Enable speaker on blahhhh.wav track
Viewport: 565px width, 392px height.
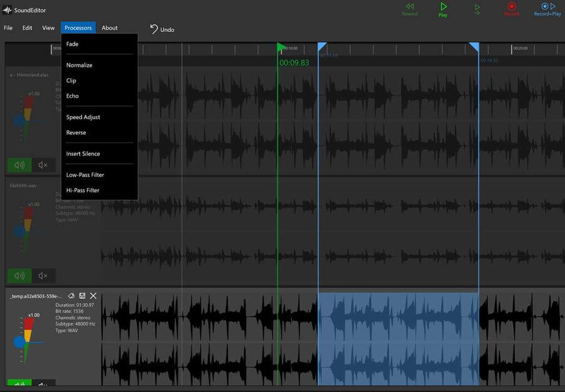coord(19,276)
